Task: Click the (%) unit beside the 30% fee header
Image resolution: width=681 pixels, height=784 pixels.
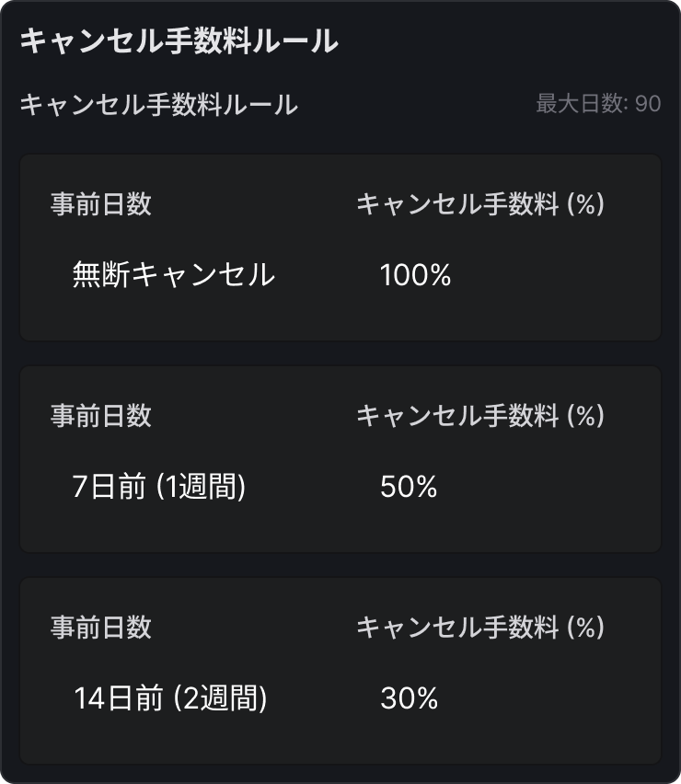Action: tap(585, 628)
